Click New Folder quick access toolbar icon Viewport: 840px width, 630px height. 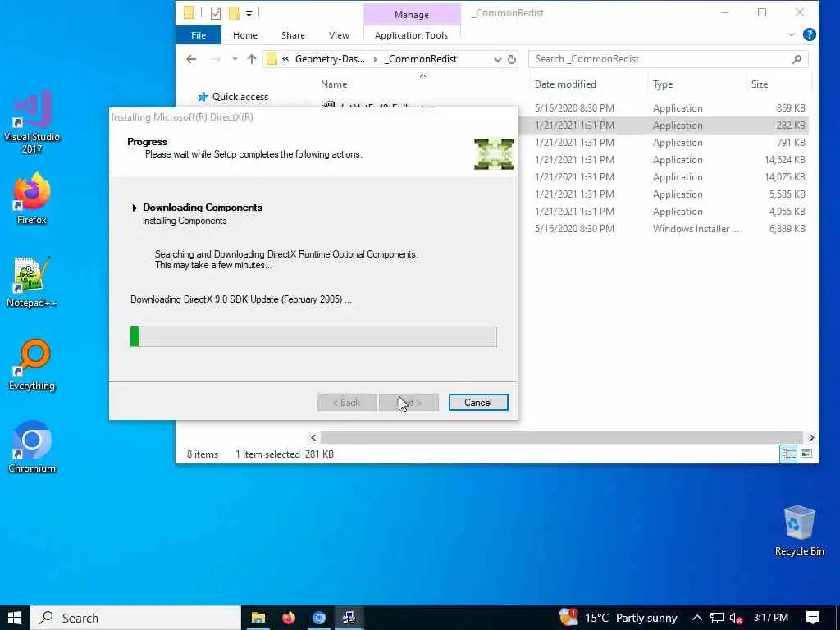click(234, 13)
